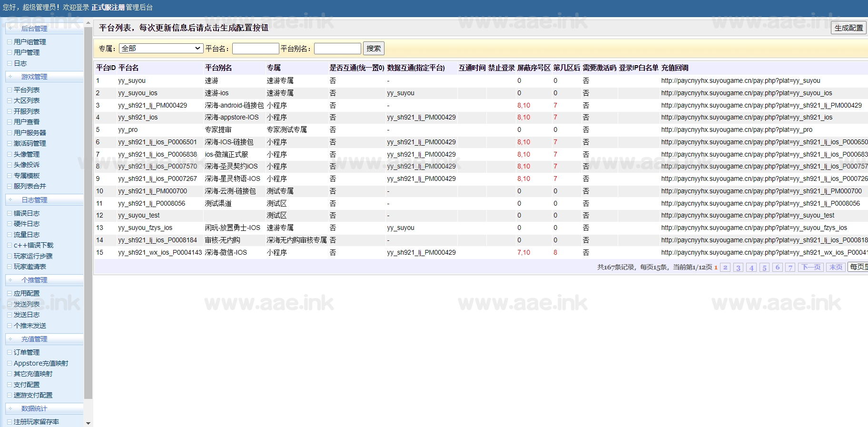Open sidebar 日志 under 后台管理

(20, 63)
